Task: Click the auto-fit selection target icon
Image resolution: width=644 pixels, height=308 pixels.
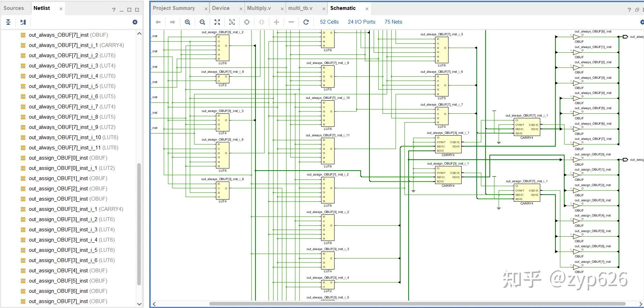Action: [247, 22]
